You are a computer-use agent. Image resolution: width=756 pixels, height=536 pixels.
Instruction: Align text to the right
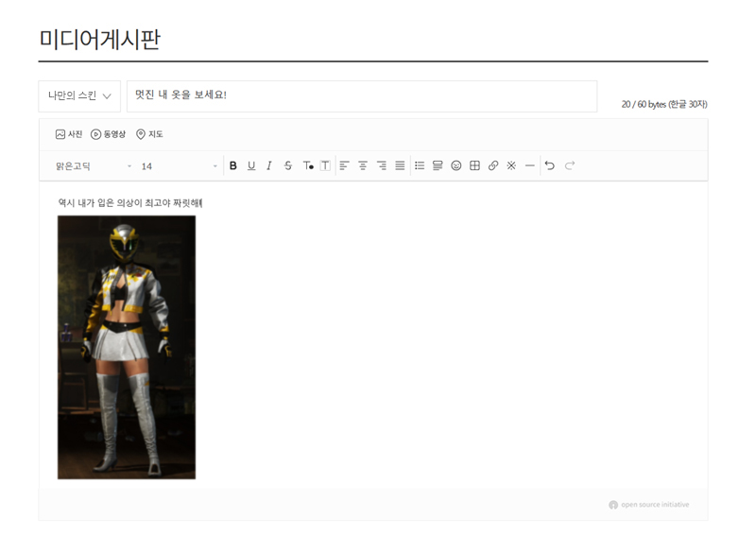tap(382, 165)
